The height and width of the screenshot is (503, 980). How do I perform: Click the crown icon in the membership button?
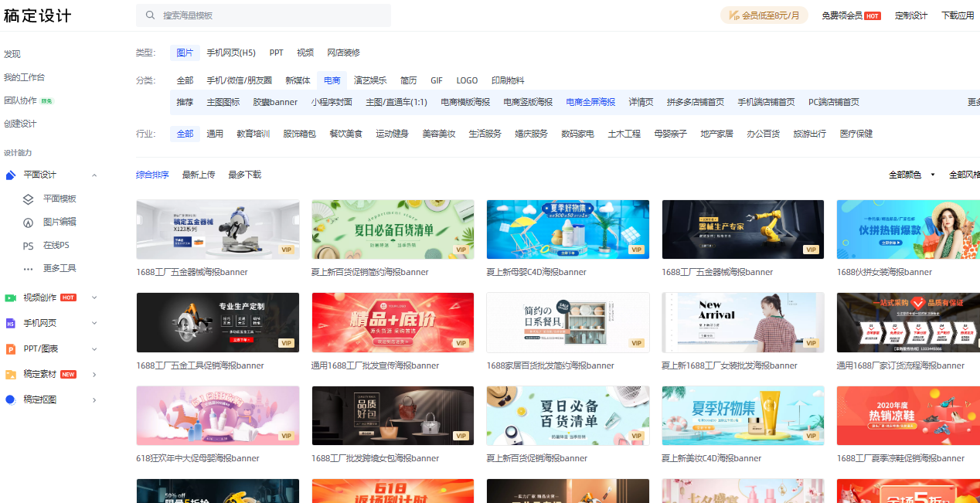[x=734, y=15]
